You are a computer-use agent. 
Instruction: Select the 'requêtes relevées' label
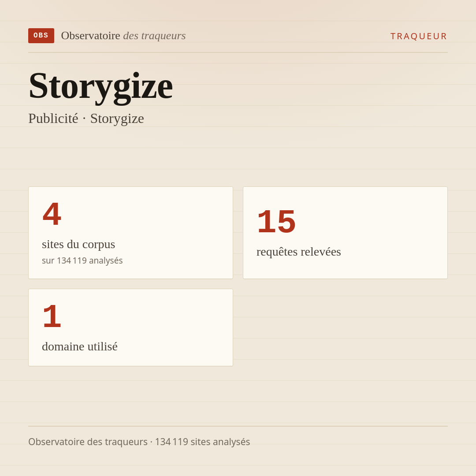pyautogui.click(x=299, y=252)
